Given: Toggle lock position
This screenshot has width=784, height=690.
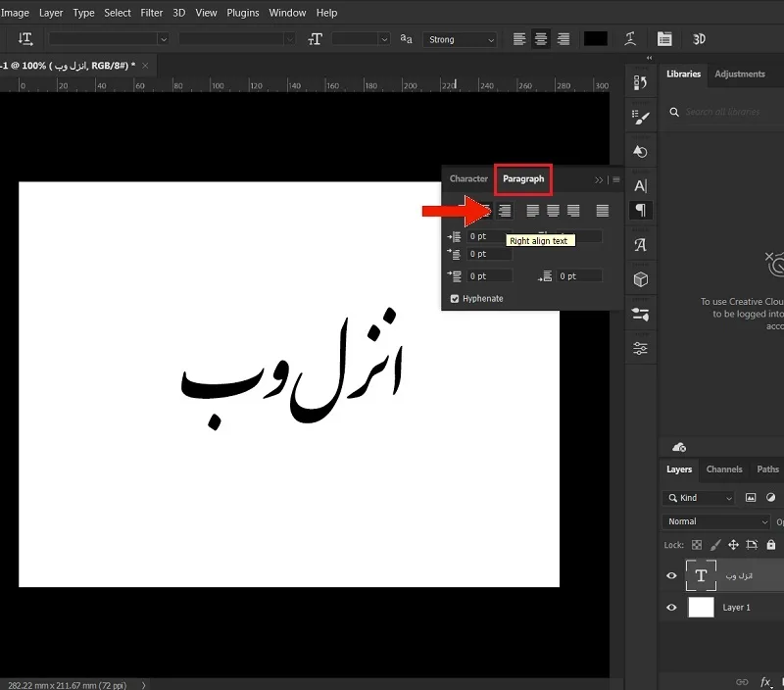Looking at the screenshot, I should coord(733,545).
